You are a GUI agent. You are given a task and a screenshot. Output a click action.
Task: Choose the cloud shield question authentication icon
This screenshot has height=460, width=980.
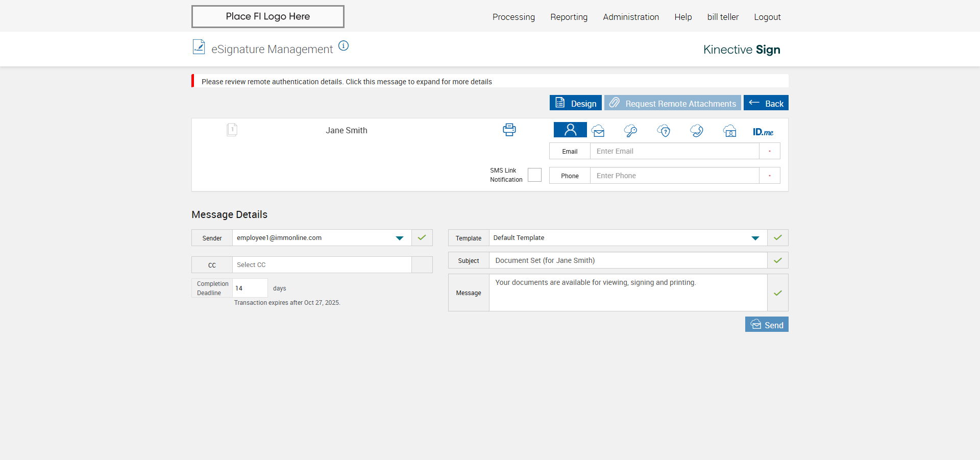[x=664, y=131]
